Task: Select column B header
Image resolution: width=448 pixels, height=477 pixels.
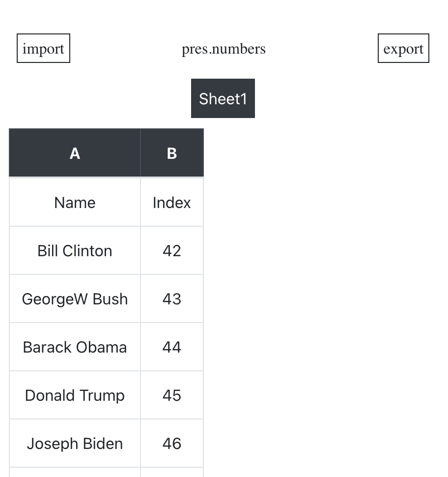Action: 172,153
